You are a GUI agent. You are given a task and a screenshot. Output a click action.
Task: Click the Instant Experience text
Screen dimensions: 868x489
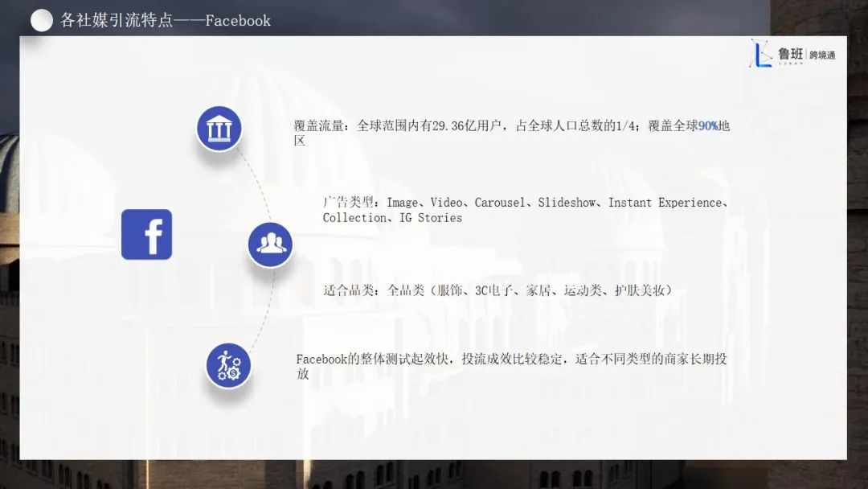click(665, 203)
